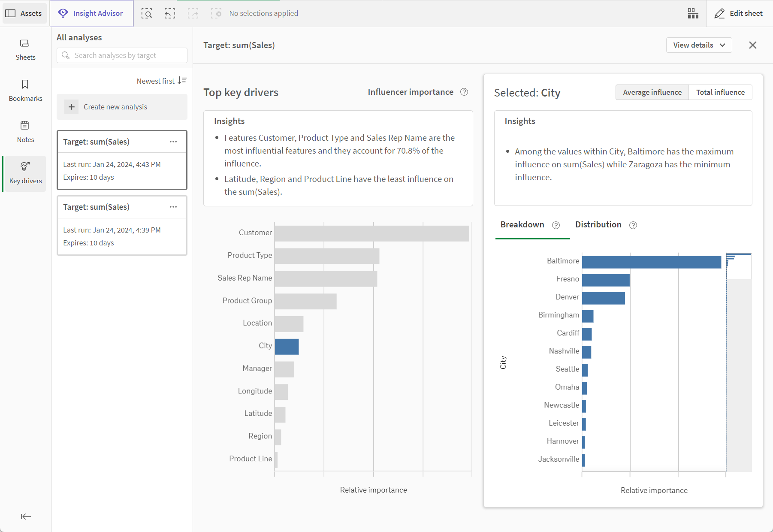Select the Location bar

click(289, 324)
